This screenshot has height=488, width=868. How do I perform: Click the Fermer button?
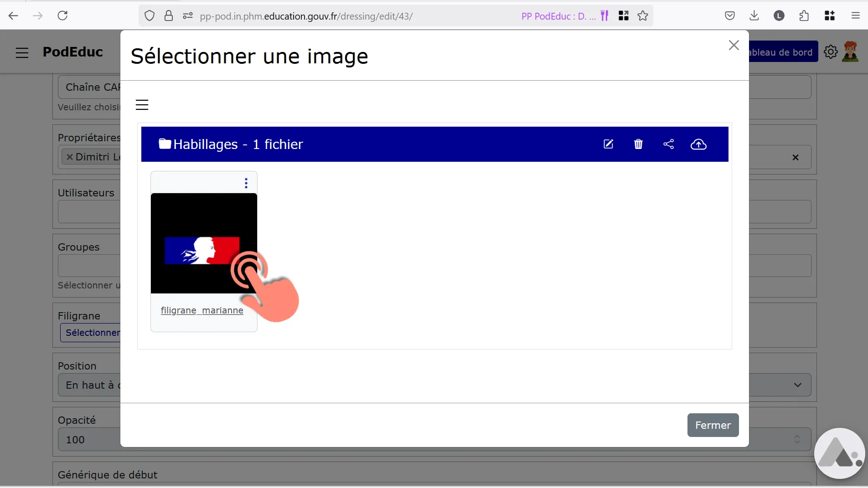[713, 425]
